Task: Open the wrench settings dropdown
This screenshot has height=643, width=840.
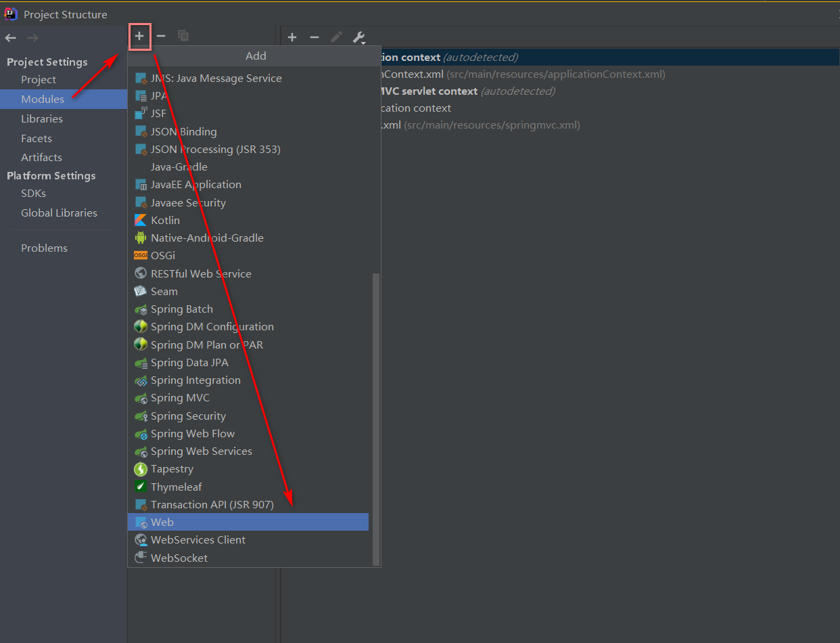Action: pyautogui.click(x=359, y=38)
